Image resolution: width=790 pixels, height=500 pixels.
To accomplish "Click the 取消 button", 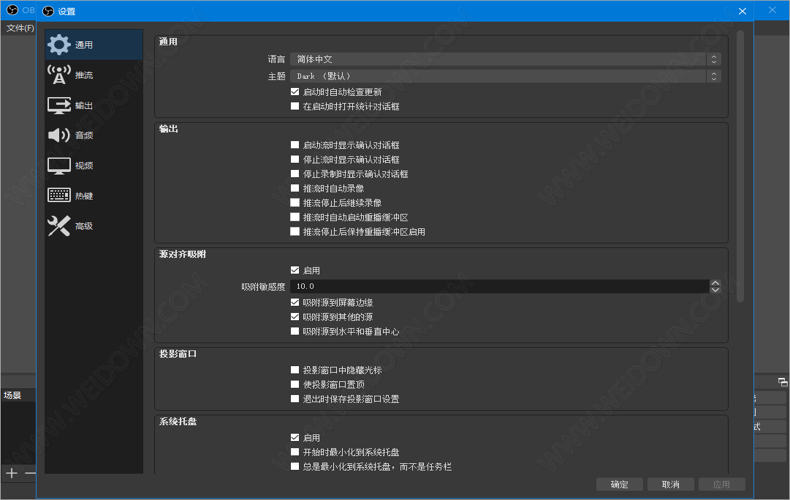I will 671,484.
